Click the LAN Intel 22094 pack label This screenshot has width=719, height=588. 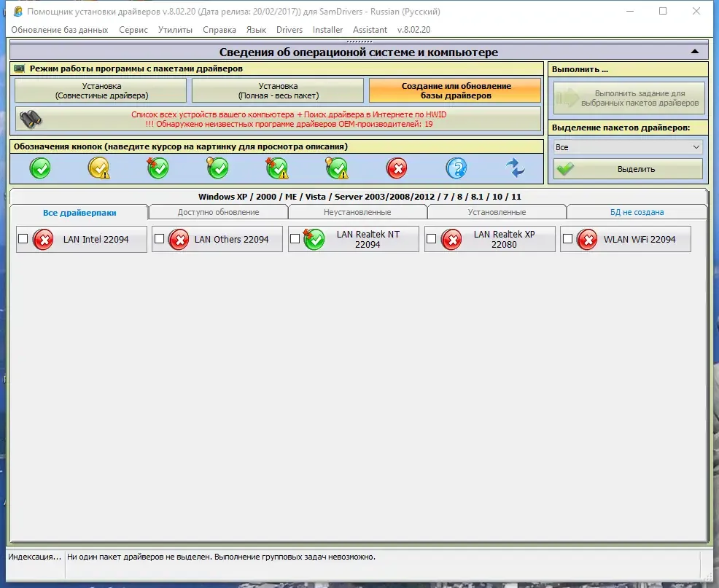[x=96, y=239]
